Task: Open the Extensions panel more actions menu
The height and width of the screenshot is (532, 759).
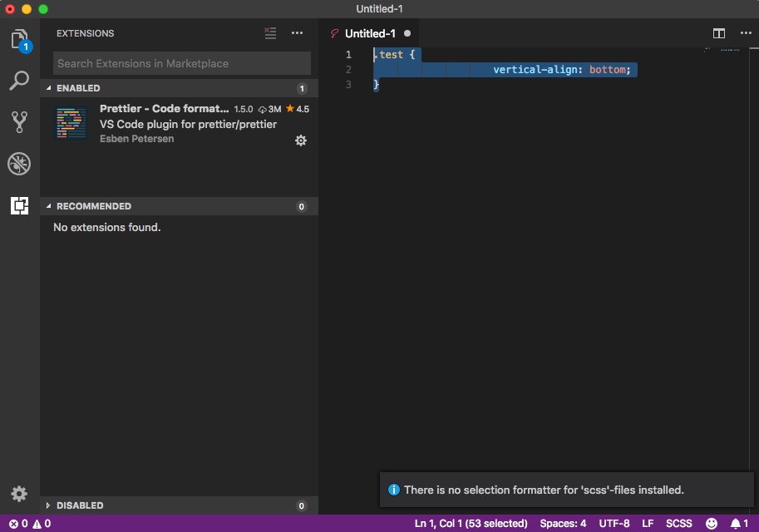Action: pyautogui.click(x=297, y=33)
